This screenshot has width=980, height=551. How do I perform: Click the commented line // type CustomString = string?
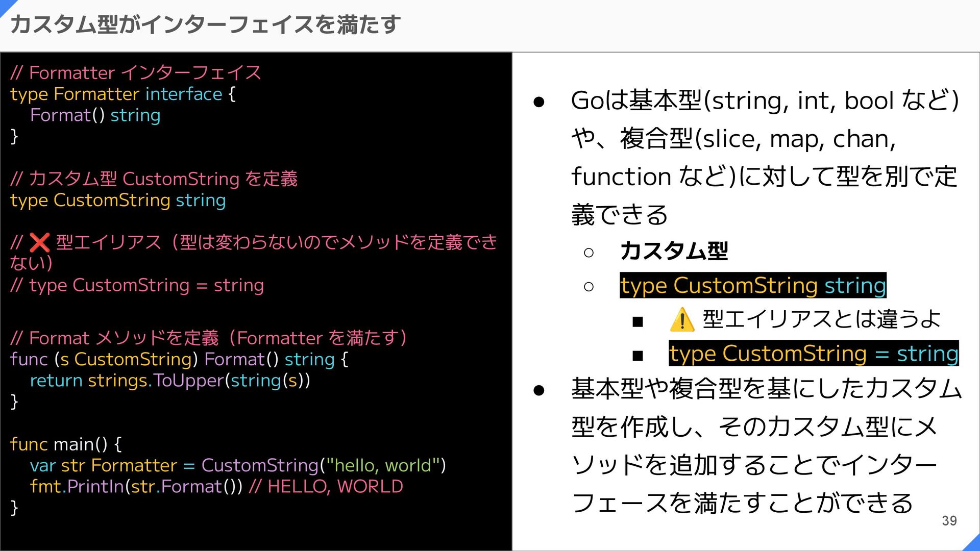137,285
